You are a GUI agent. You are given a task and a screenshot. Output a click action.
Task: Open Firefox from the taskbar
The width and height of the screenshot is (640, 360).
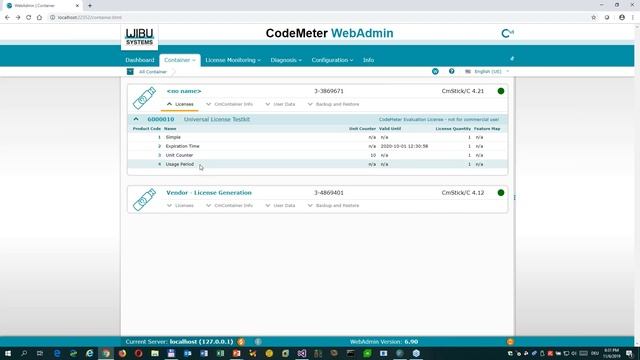[122, 353]
